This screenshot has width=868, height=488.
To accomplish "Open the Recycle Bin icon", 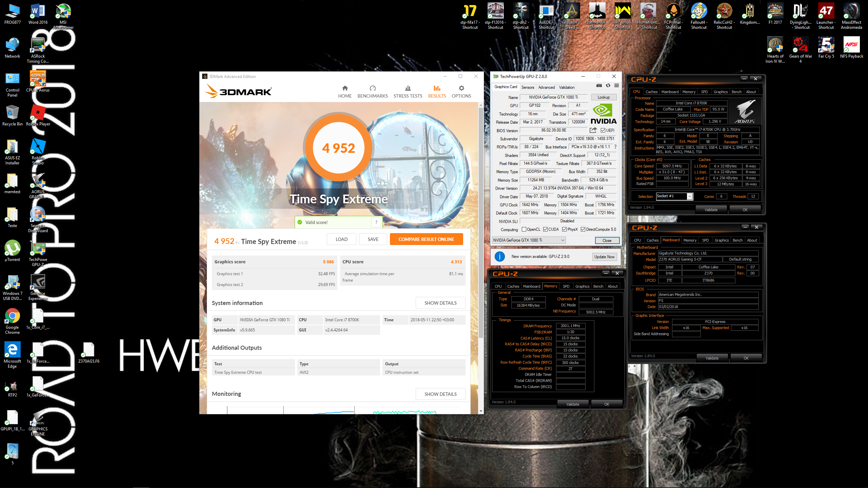I will point(13,115).
